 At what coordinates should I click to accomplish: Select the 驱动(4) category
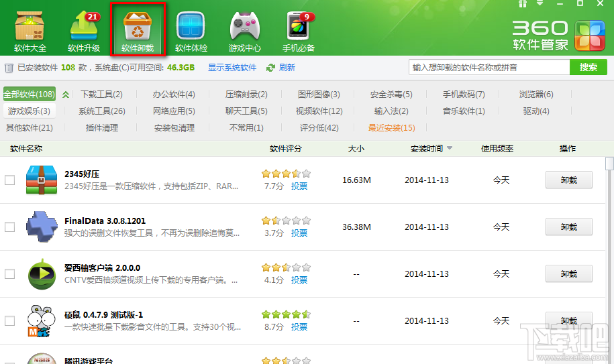[536, 111]
